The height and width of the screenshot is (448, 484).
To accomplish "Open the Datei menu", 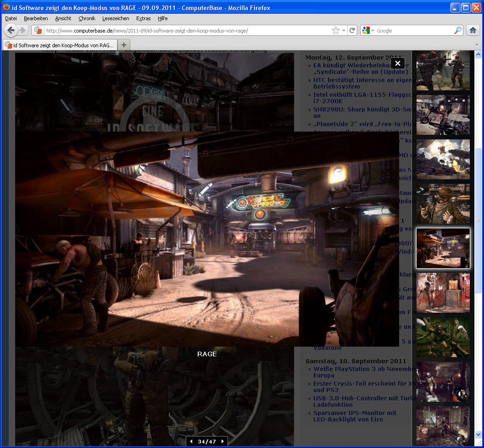I will tap(11, 18).
